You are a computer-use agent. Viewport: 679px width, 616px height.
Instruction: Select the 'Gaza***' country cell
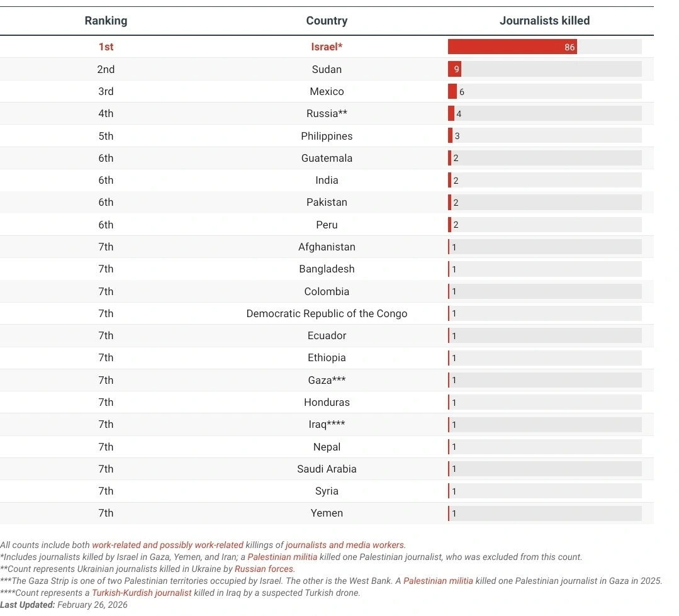(x=327, y=380)
